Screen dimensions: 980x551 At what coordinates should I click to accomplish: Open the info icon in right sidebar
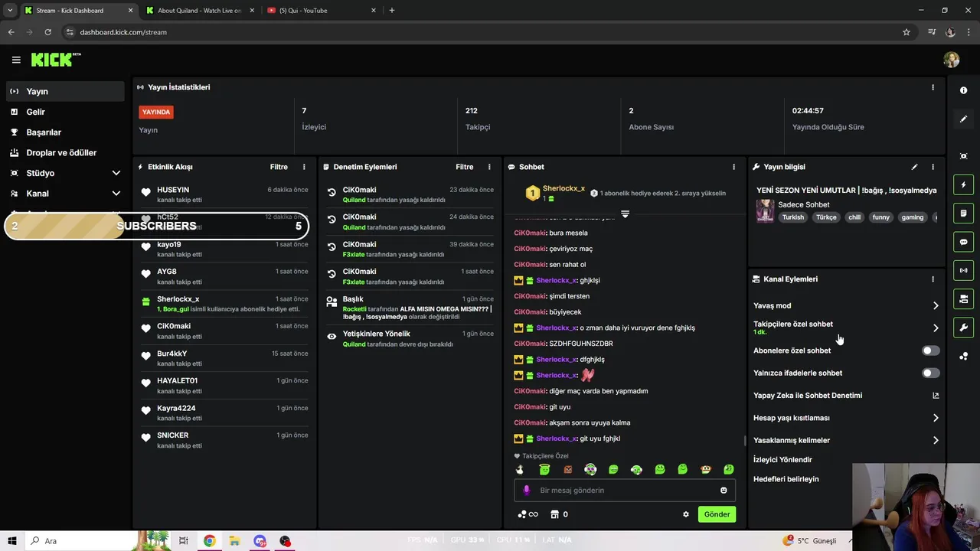(963, 90)
